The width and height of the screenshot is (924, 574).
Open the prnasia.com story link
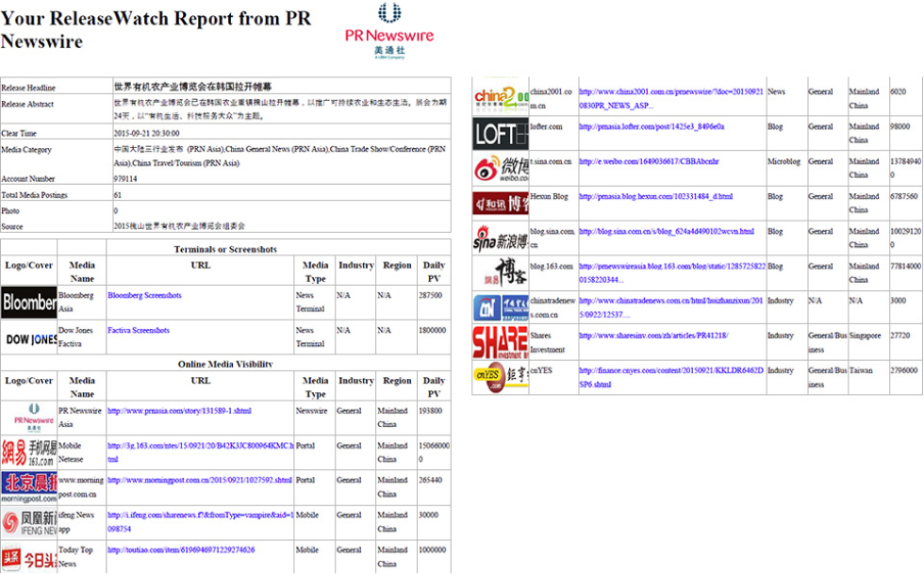click(x=179, y=411)
